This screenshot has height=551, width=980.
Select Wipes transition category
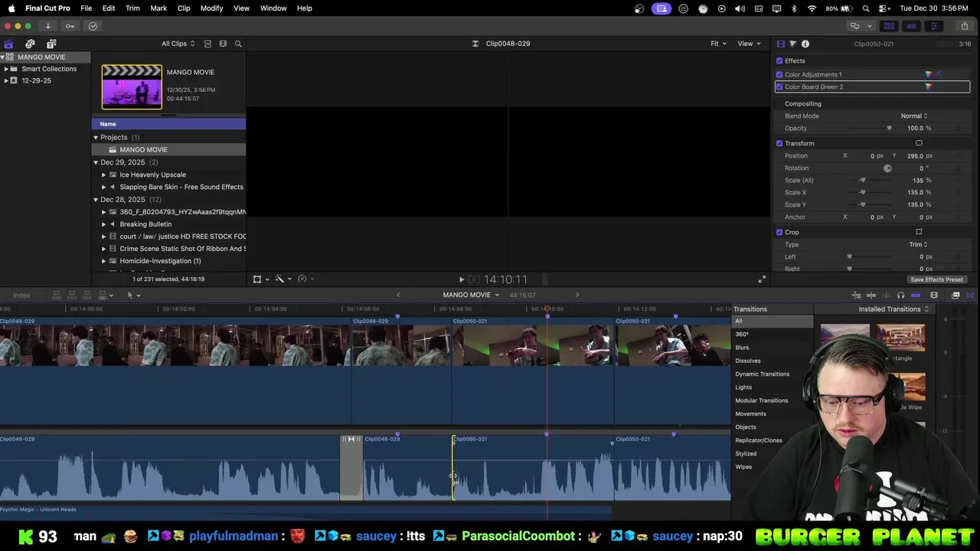743,467
